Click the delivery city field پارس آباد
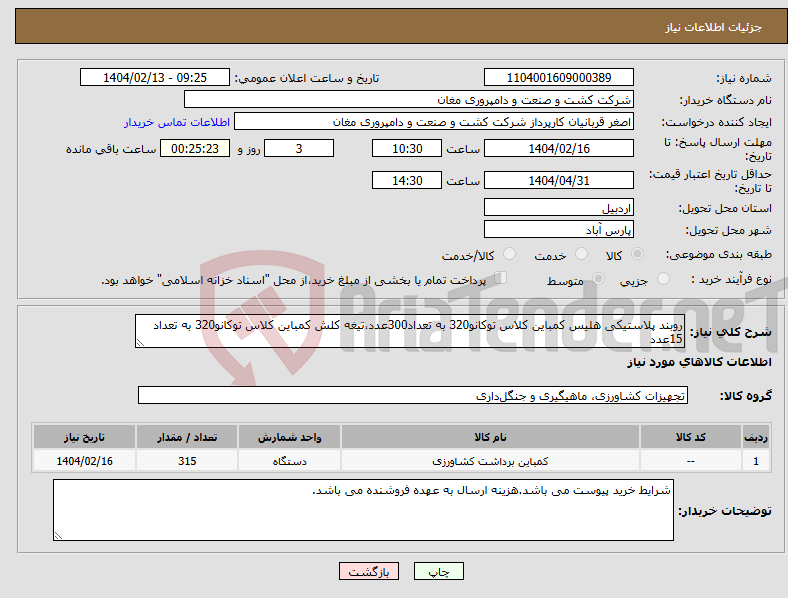Image resolution: width=788 pixels, height=598 pixels. tap(558, 230)
